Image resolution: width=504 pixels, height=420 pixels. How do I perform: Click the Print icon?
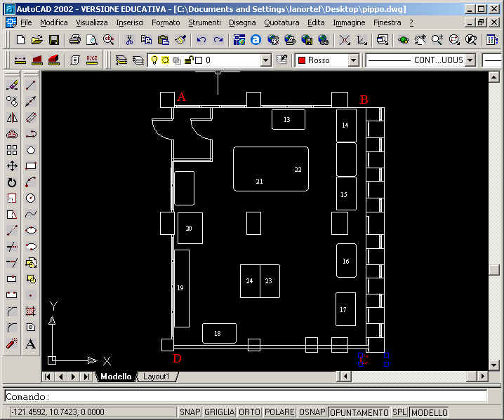point(75,40)
